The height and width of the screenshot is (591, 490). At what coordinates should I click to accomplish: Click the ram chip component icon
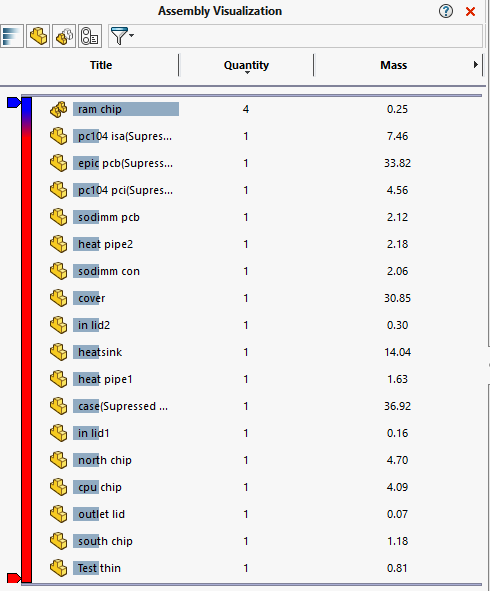[x=58, y=109]
